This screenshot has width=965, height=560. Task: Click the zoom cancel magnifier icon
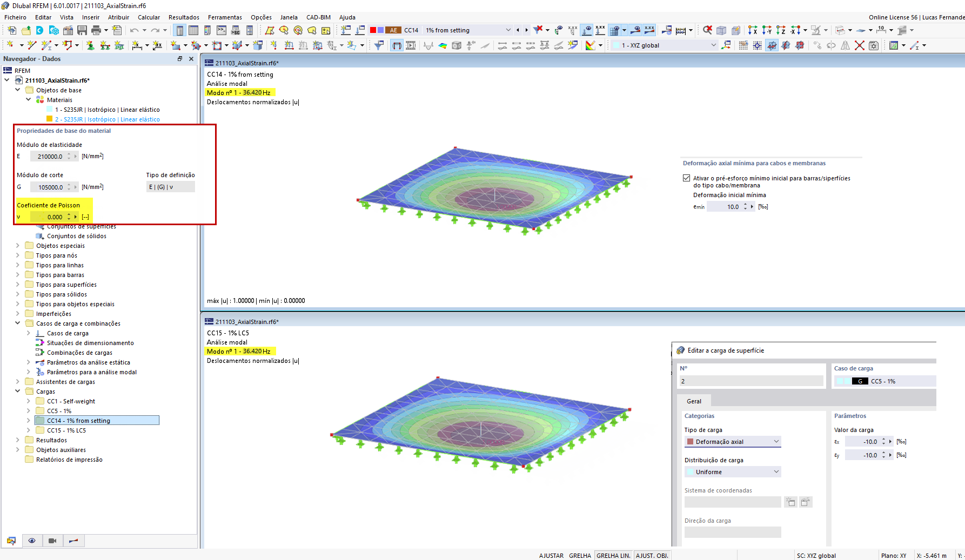707,30
